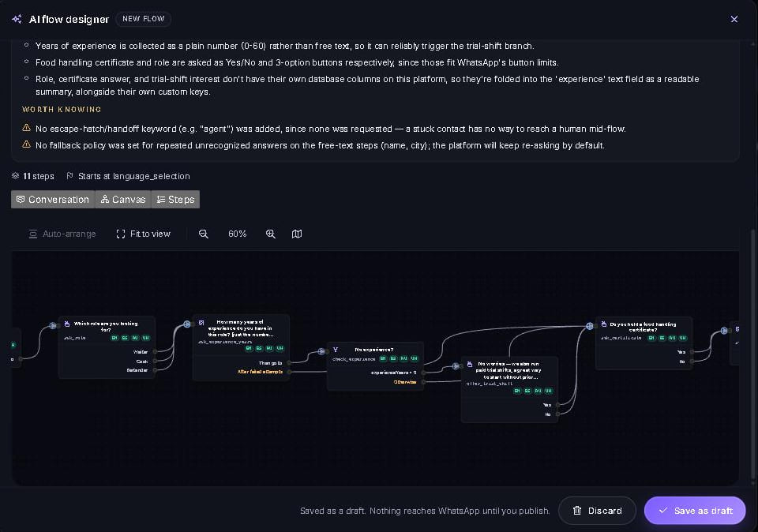The width and height of the screenshot is (758, 532).
Task: Click the No output port on trial shift node
Action: [x=557, y=414]
